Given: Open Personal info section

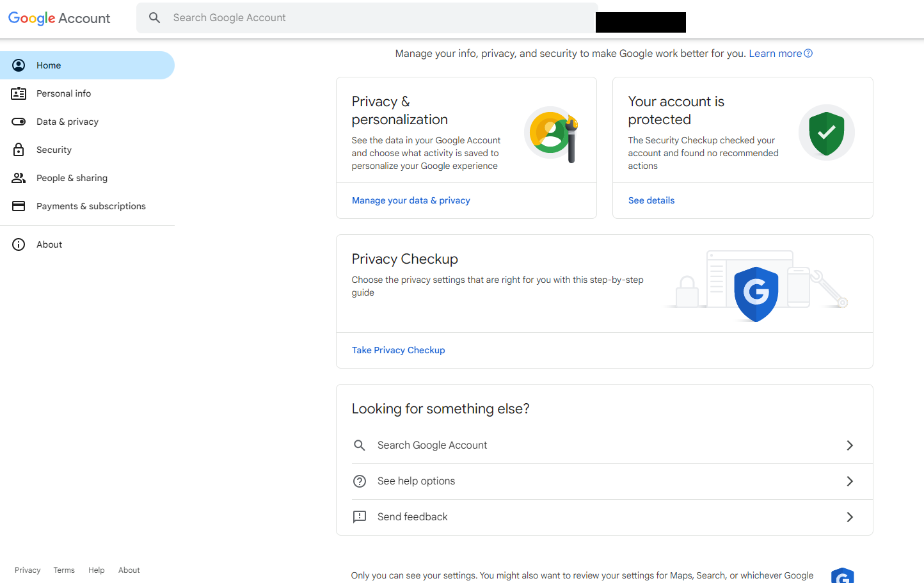Looking at the screenshot, I should 87,93.
